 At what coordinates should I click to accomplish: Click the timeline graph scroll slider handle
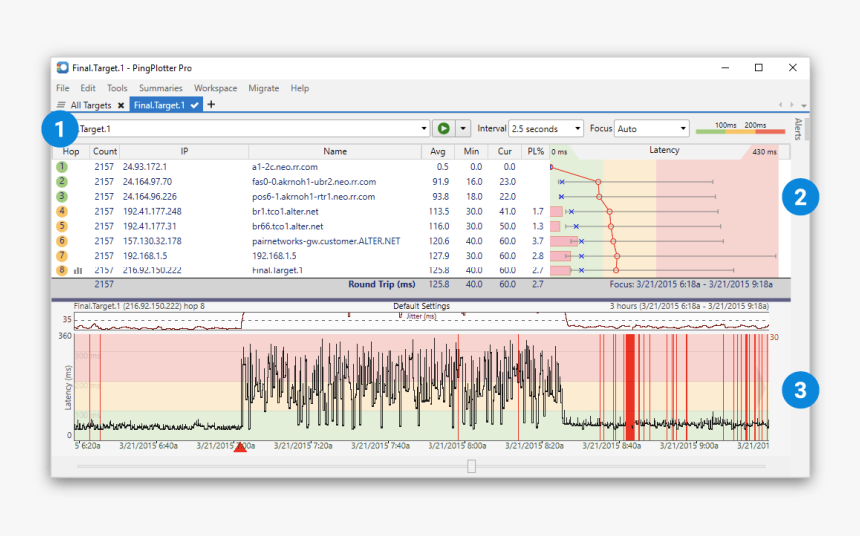click(471, 466)
